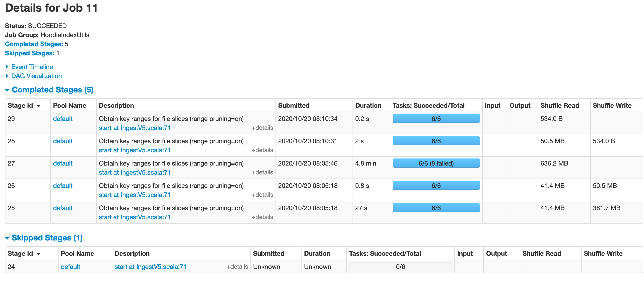Click stage 29's 6/6 task progress bar

point(436,119)
